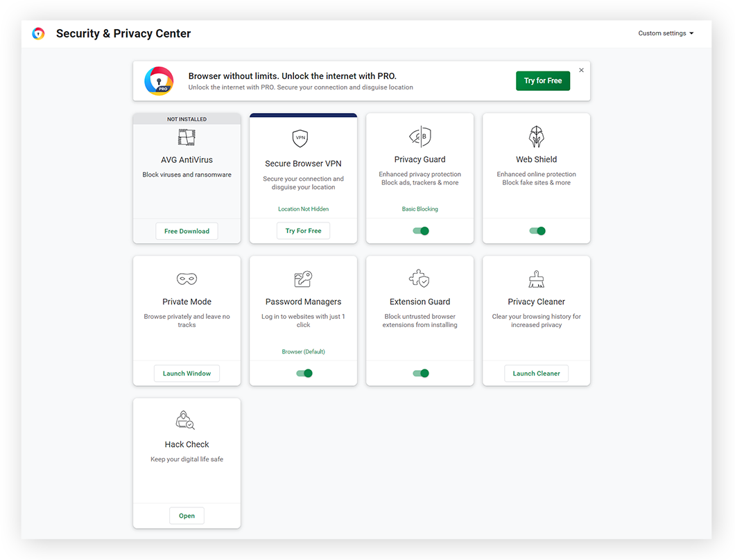
Task: Click the Private Mode mask icon
Action: (187, 279)
